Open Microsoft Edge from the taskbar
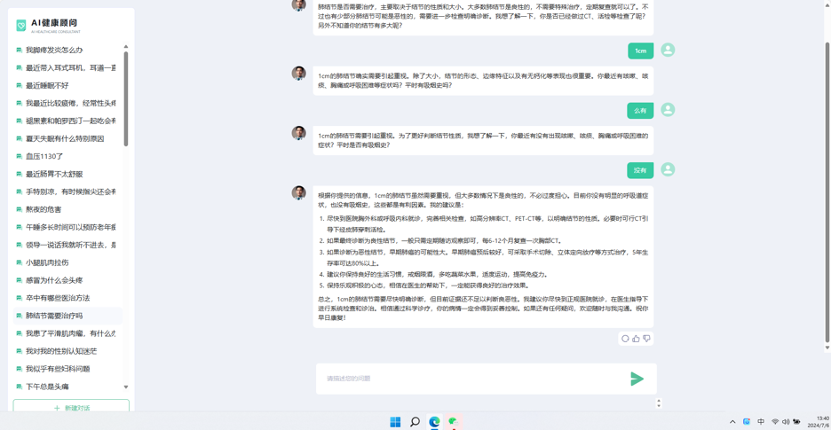832x430 pixels. (x=434, y=422)
